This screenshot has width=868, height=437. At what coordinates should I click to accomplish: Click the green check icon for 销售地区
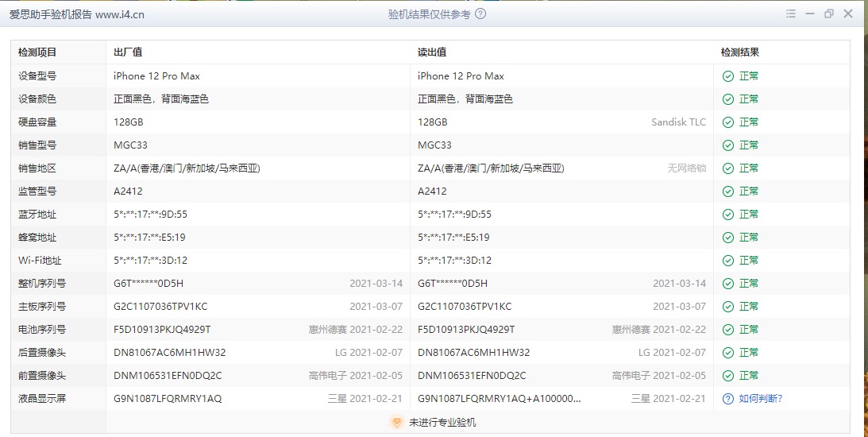(728, 168)
